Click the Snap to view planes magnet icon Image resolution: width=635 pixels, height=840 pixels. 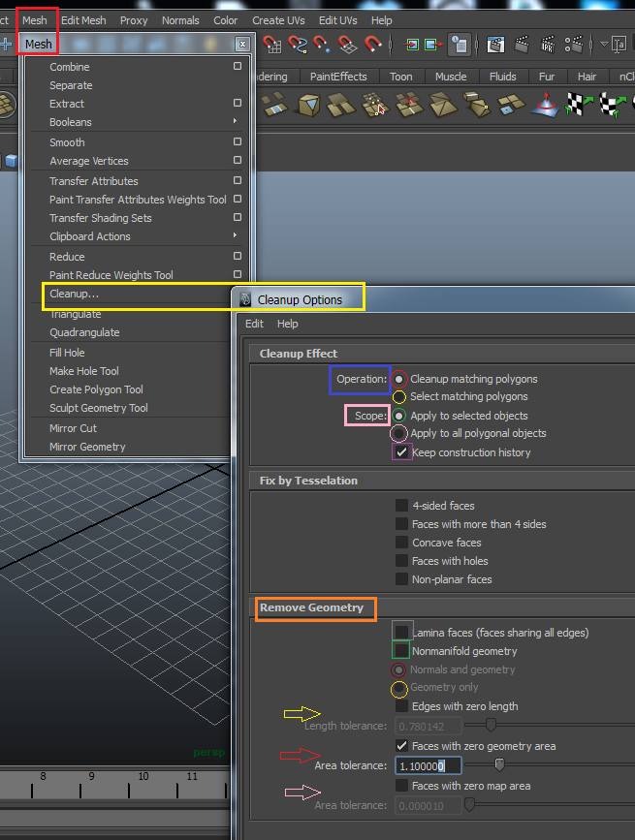click(x=348, y=44)
